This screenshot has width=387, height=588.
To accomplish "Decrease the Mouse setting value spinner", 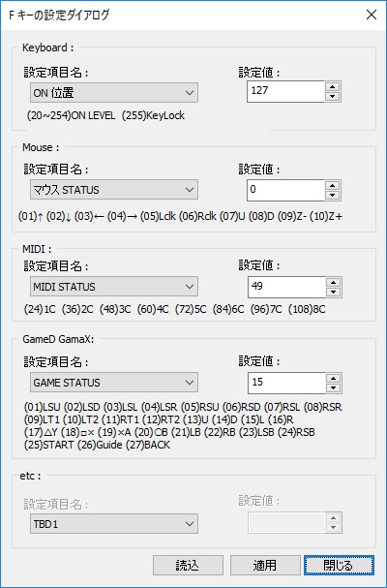I will [332, 195].
